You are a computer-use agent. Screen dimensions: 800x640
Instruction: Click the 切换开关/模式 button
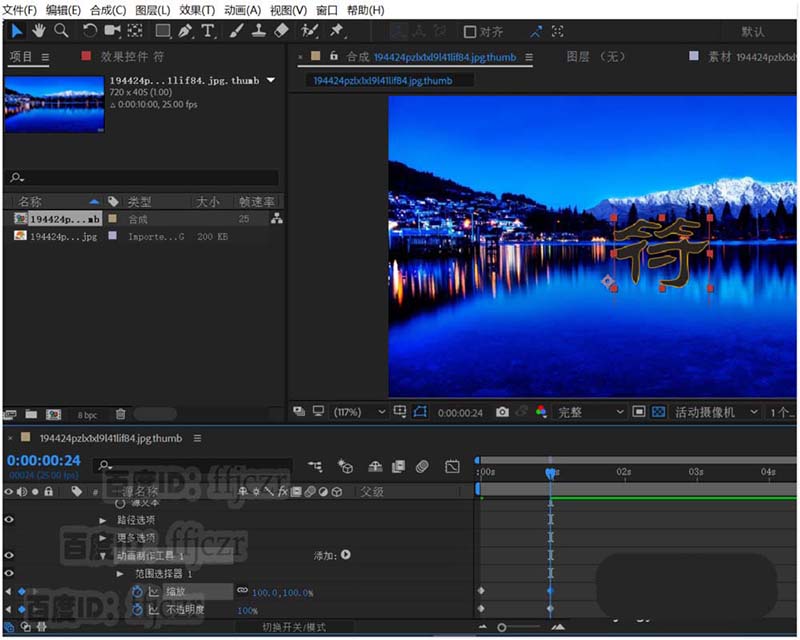(294, 627)
